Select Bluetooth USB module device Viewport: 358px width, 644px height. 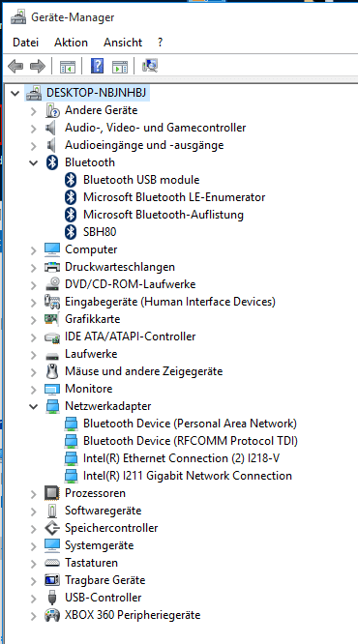pyautogui.click(x=141, y=180)
